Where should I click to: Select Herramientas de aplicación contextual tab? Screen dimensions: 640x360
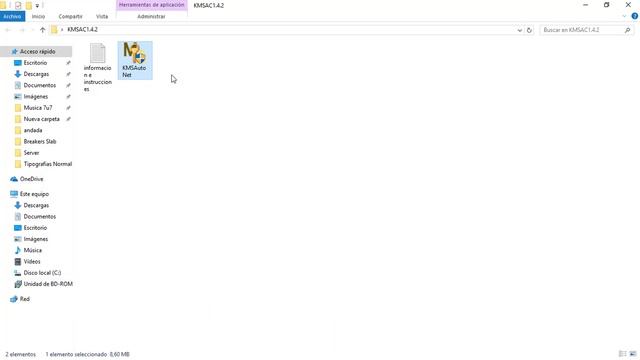[151, 5]
